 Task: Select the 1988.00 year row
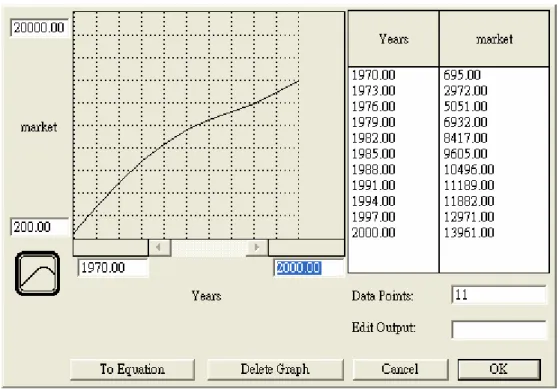[x=373, y=169]
